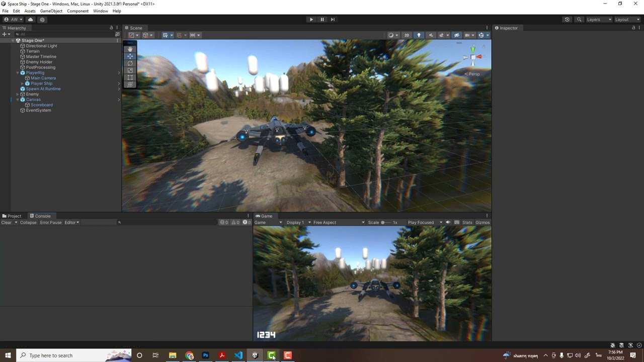Toggle scene audio mute button

pos(431,35)
